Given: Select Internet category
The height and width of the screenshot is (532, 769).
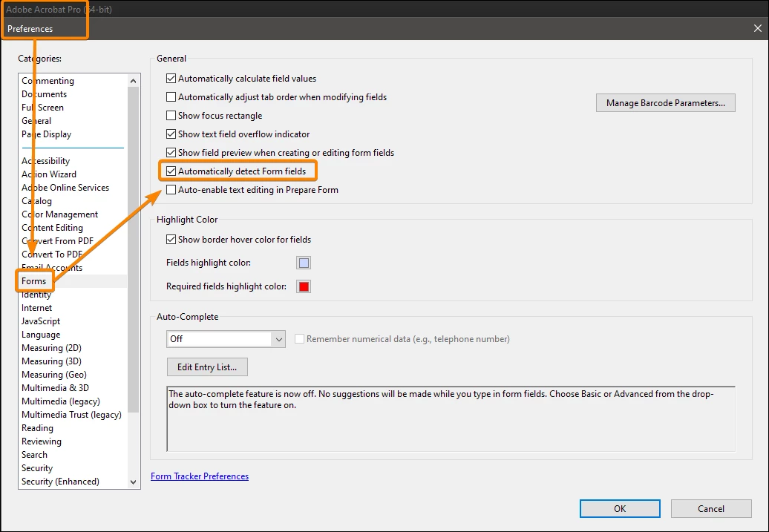Looking at the screenshot, I should [37, 307].
